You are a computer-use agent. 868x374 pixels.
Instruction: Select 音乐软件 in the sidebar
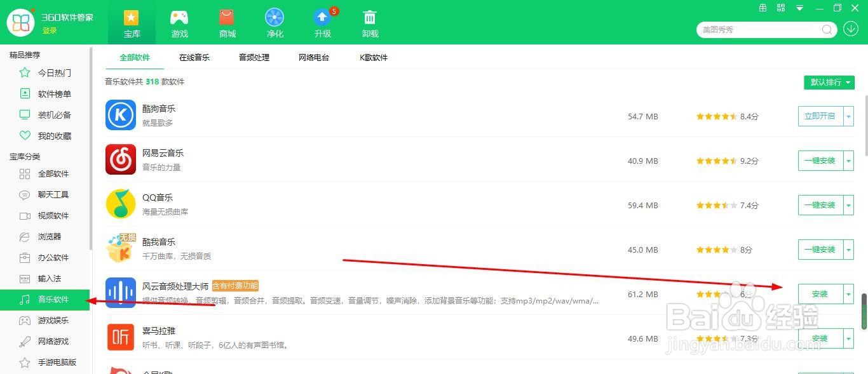click(46, 299)
